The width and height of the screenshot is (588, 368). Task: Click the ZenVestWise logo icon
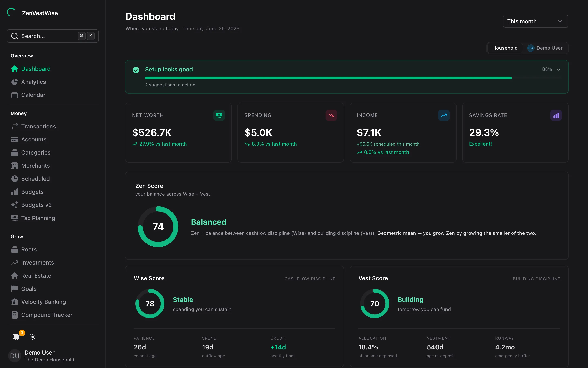coord(11,12)
